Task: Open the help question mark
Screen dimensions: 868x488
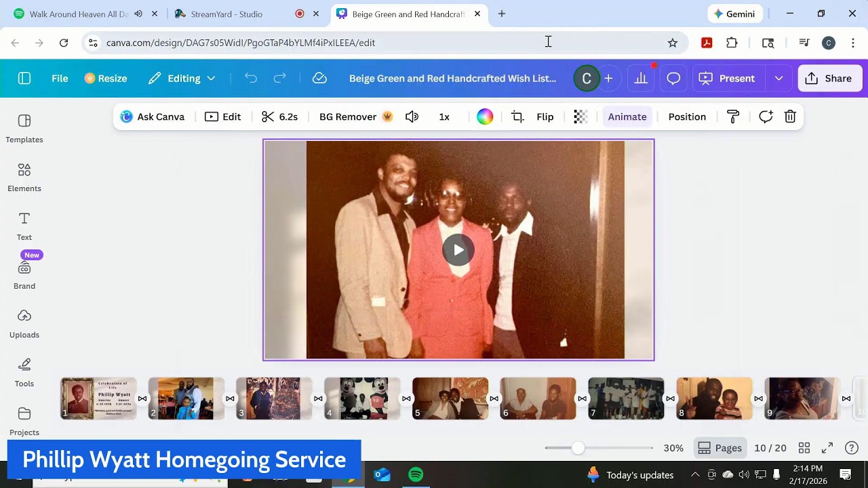Action: coord(852,448)
